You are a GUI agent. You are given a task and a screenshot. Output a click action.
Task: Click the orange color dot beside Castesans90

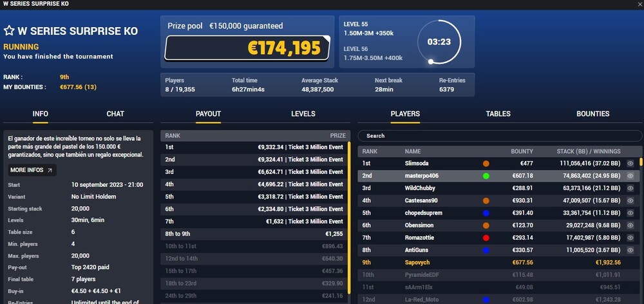click(x=486, y=200)
